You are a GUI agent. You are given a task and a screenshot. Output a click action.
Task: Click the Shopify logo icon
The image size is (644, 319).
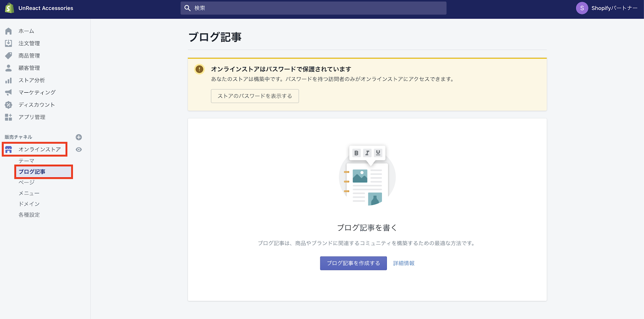click(9, 8)
